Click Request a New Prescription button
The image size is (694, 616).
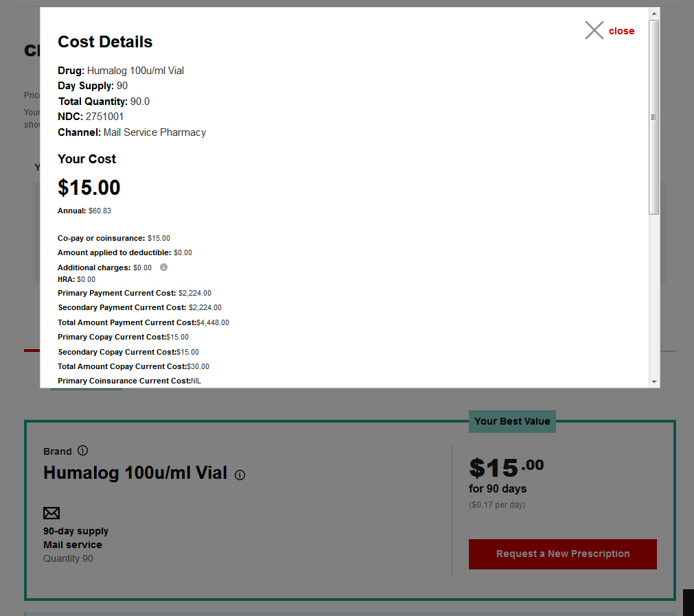tap(563, 554)
